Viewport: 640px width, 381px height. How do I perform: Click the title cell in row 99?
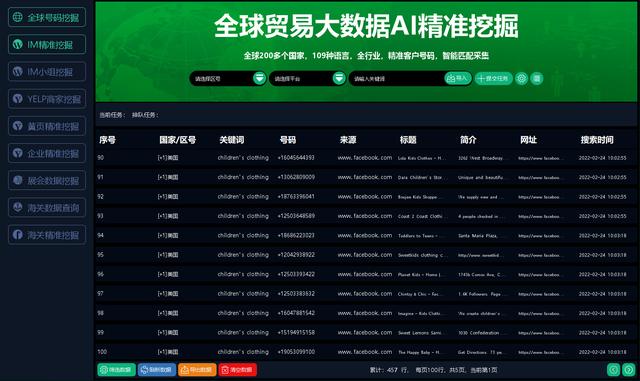[x=420, y=333]
